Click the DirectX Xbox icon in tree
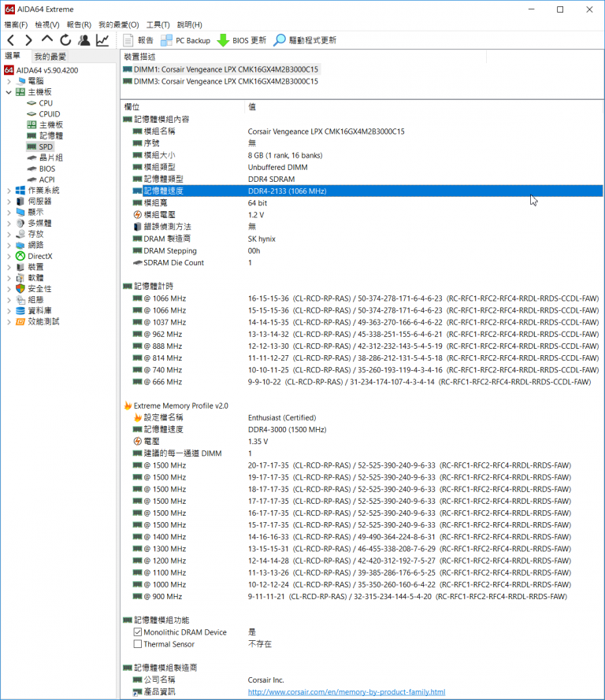Viewport: 605px width, 700px height. (x=20, y=256)
